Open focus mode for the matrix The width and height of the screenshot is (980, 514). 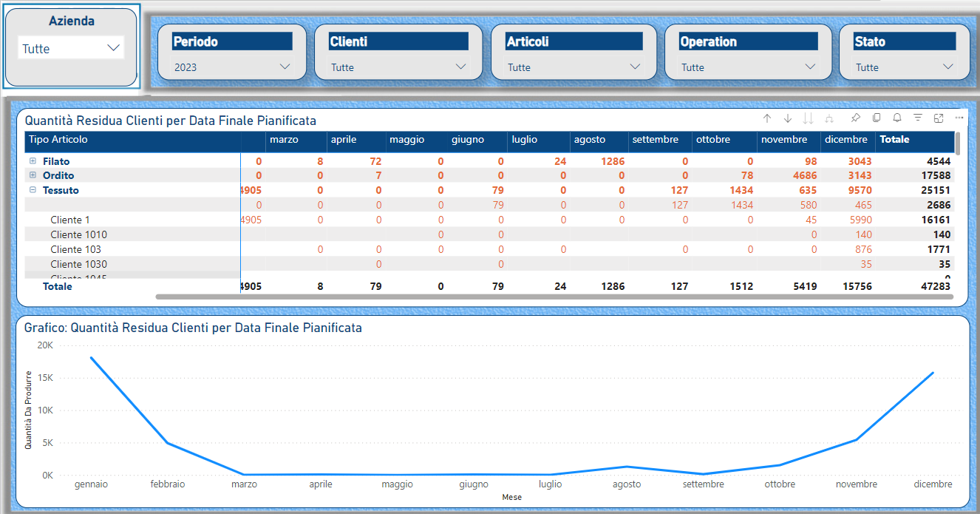tap(939, 118)
